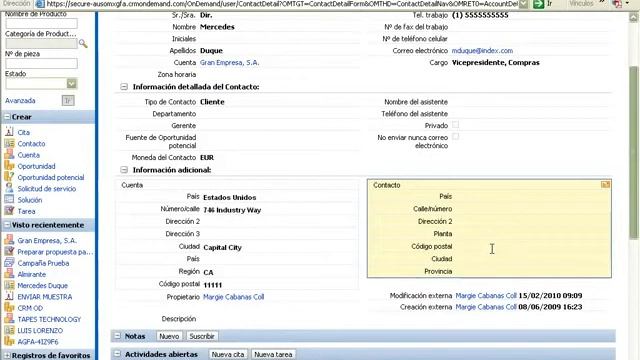Open Margie Cabanas Coll in Modificación externa
Image resolution: width=640 pixels, height=360 pixels.
(486, 296)
